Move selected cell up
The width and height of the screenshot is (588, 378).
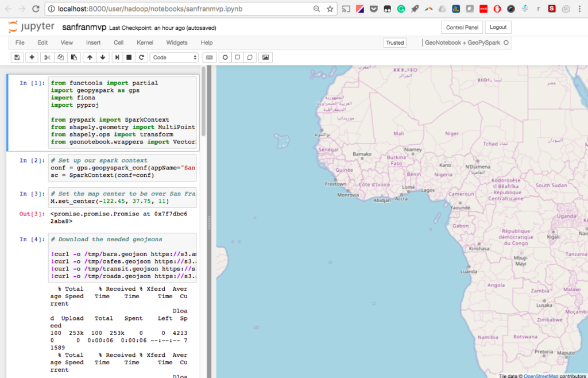coord(90,57)
